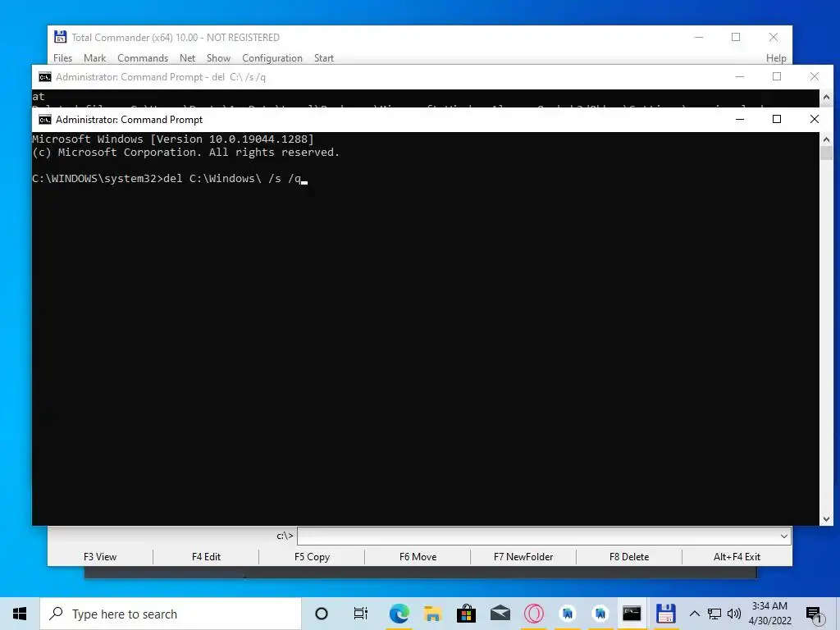
Task: Click the front Command Prompt title bar icon
Action: (45, 120)
